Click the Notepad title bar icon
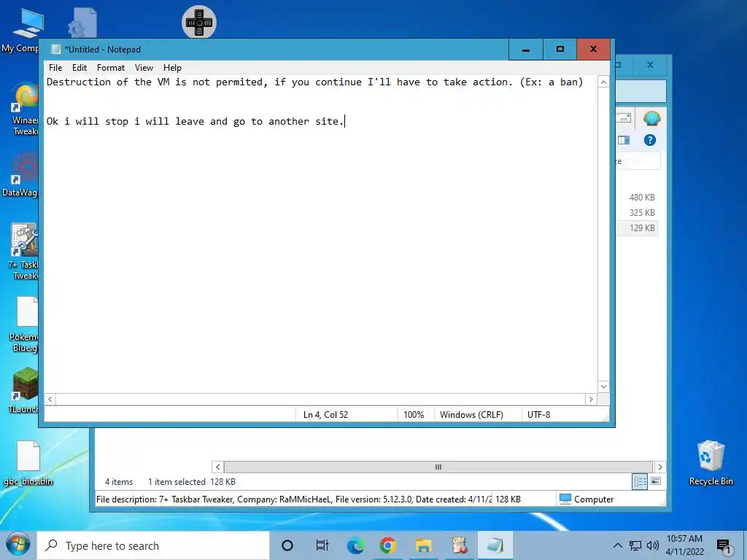747x560 pixels. [56, 49]
